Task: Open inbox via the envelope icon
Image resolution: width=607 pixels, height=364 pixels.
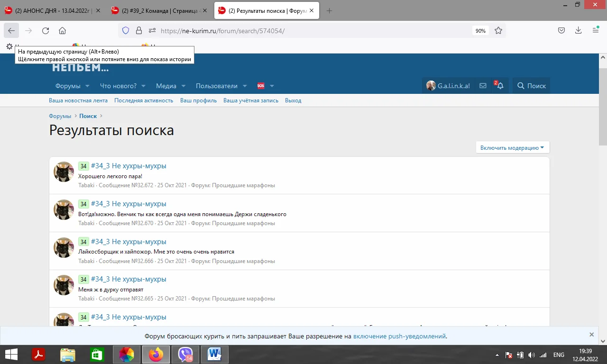Action: pyautogui.click(x=483, y=86)
